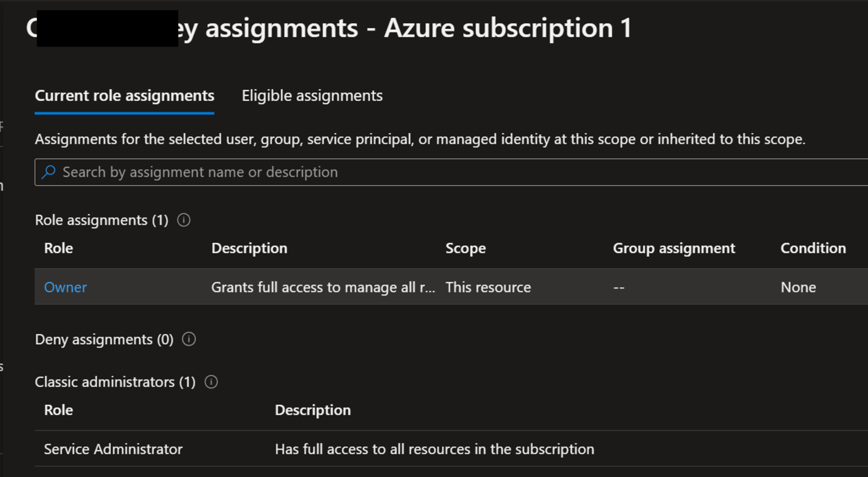Click the search by assignment name field

451,172
